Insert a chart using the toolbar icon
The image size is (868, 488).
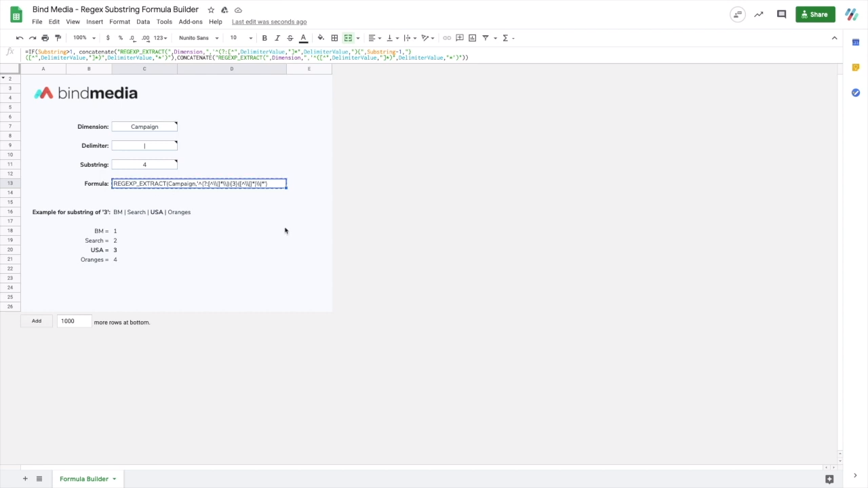pos(473,38)
